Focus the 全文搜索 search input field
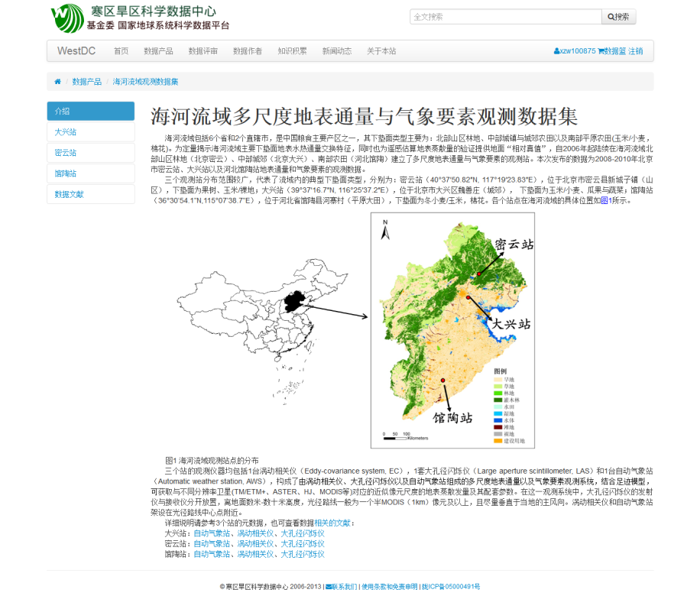Screen dimensions: 700x596 pyautogui.click(x=506, y=17)
